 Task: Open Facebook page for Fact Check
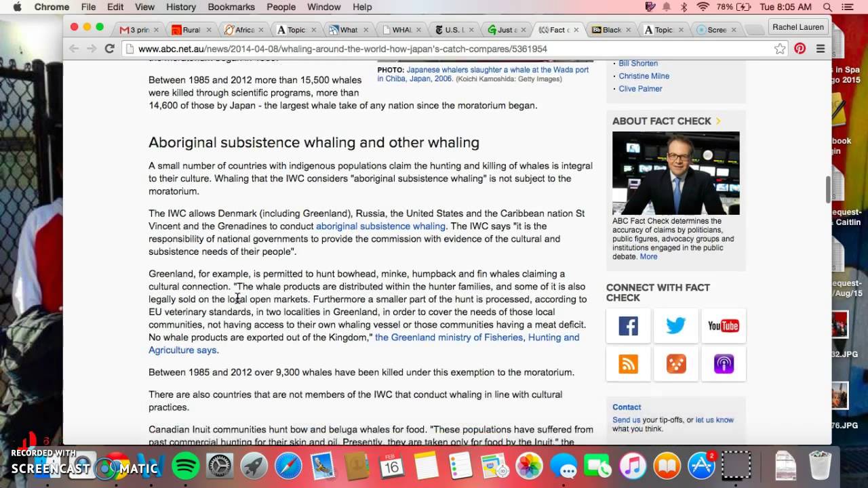pyautogui.click(x=629, y=326)
